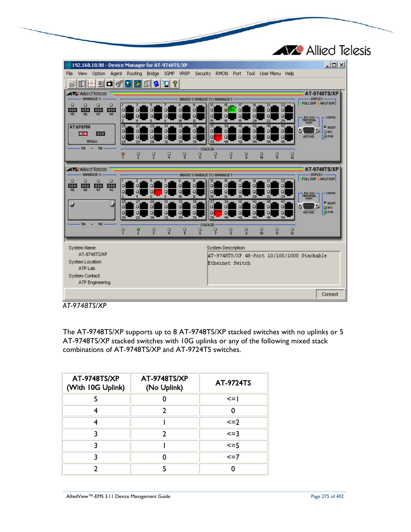Screen dimensions: 411x532
Task: Click the 'AT-9724TS' table header cell
Action: [x=233, y=383]
